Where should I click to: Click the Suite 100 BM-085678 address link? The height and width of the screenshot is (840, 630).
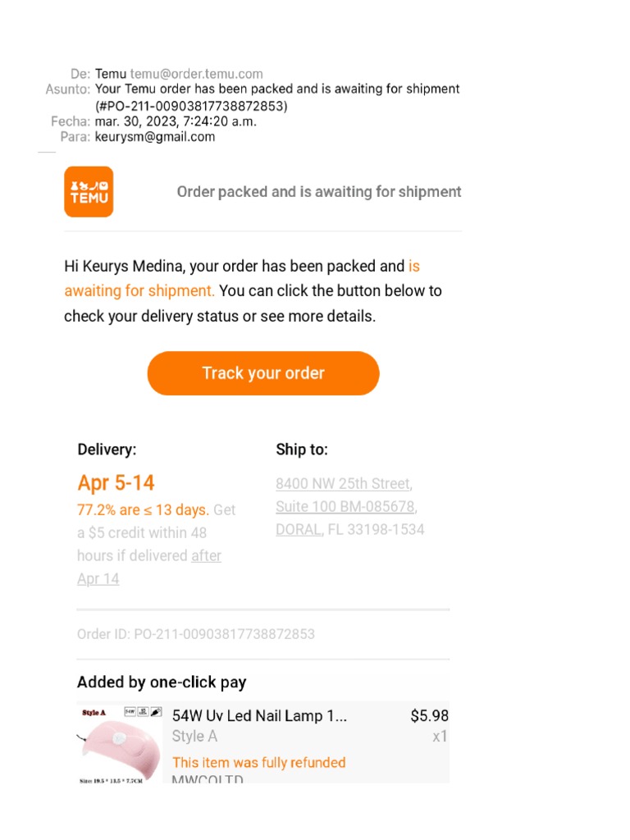coord(345,506)
